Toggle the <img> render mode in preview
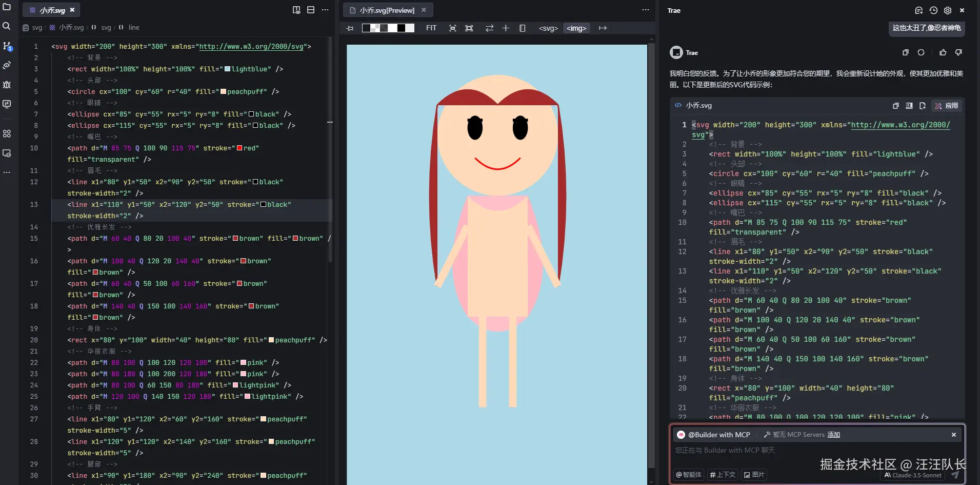 576,28
